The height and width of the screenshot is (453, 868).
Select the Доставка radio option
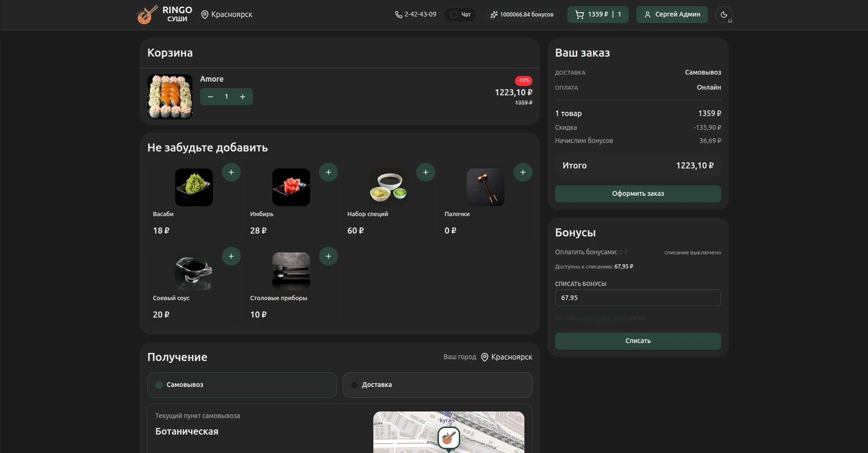coord(438,385)
